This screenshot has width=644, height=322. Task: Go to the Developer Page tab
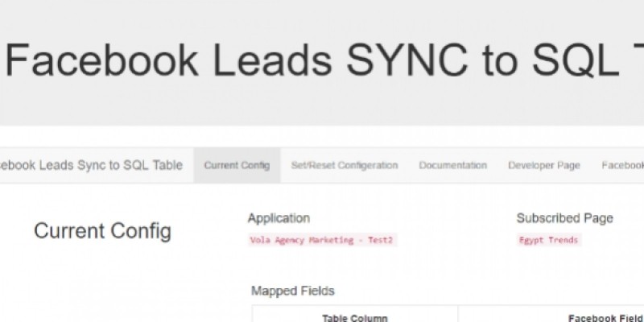(x=543, y=166)
